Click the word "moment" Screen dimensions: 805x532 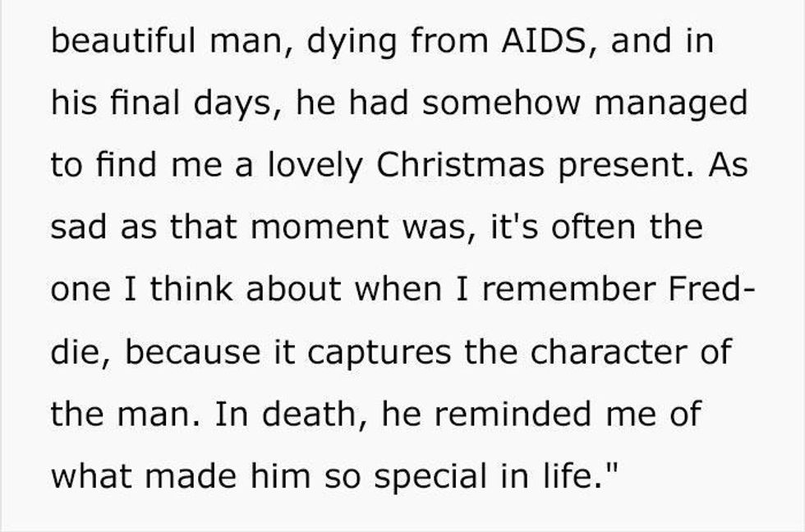pos(320,227)
